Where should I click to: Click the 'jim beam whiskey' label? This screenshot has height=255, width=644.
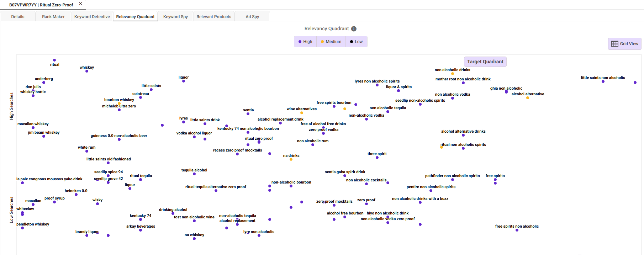44,132
